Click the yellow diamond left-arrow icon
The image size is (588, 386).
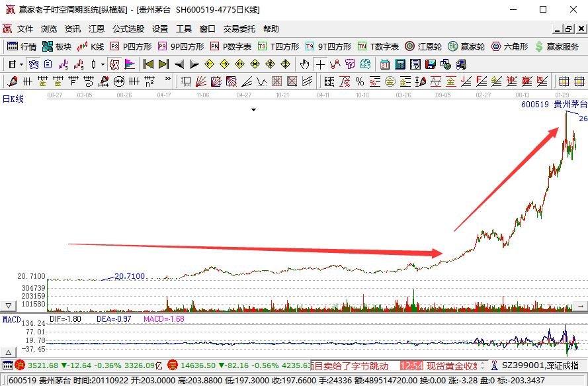tap(209, 64)
